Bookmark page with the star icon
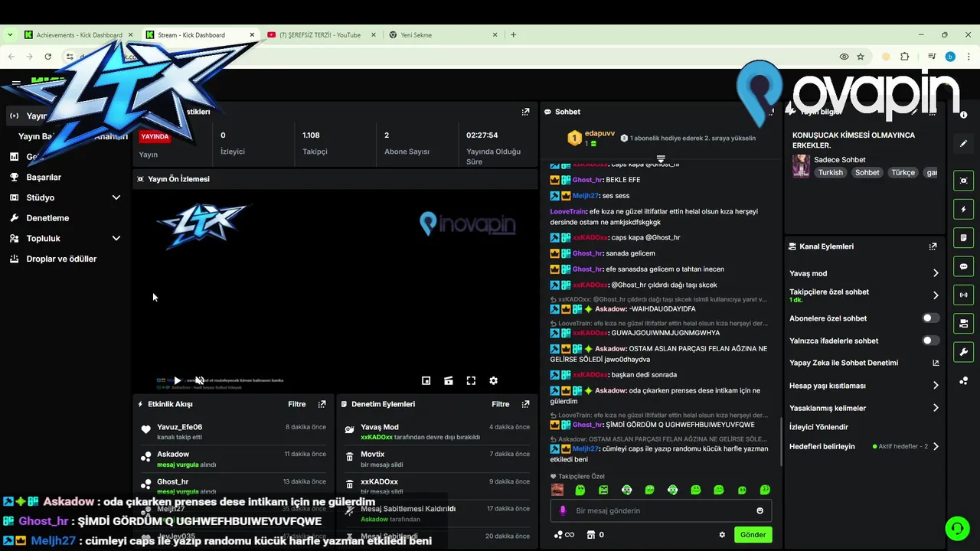980x551 pixels. click(861, 57)
